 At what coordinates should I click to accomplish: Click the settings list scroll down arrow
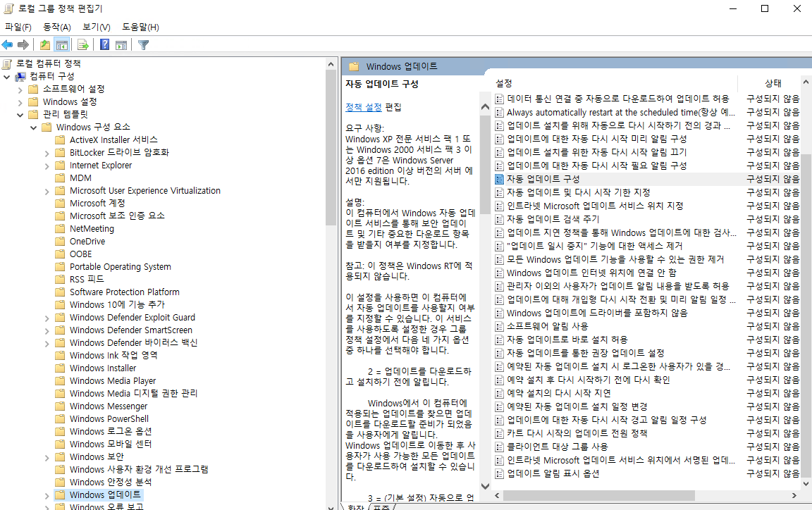(806, 484)
